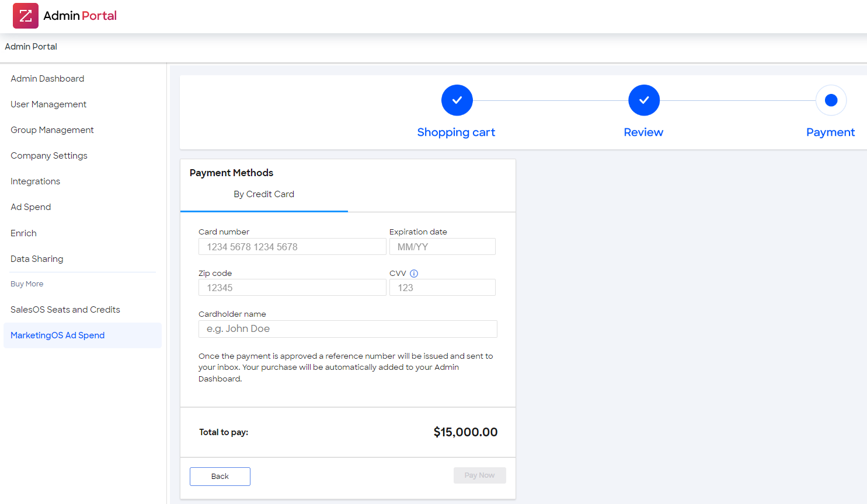
Task: Go to SalesOS Seats and Credits
Action: [65, 310]
